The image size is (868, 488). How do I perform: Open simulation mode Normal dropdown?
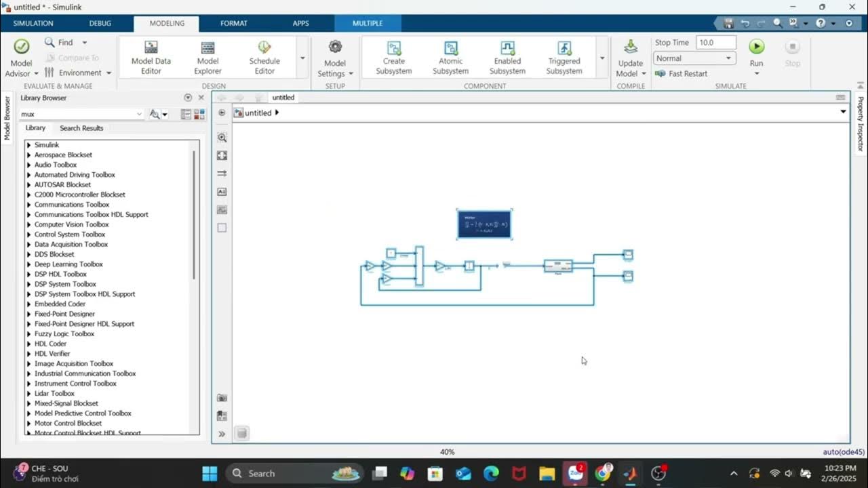tap(694, 58)
